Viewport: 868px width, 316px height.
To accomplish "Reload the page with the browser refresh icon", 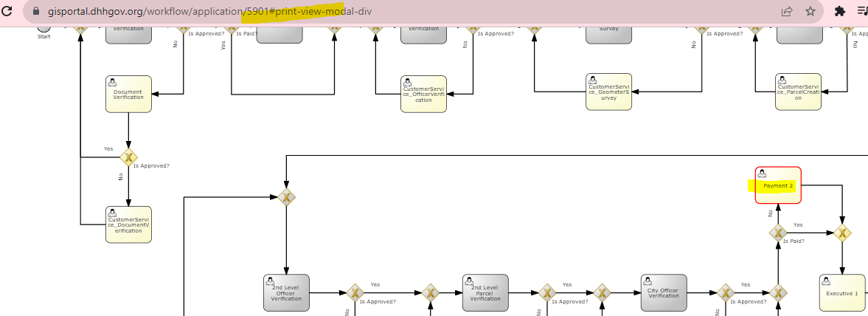I will 7,10.
